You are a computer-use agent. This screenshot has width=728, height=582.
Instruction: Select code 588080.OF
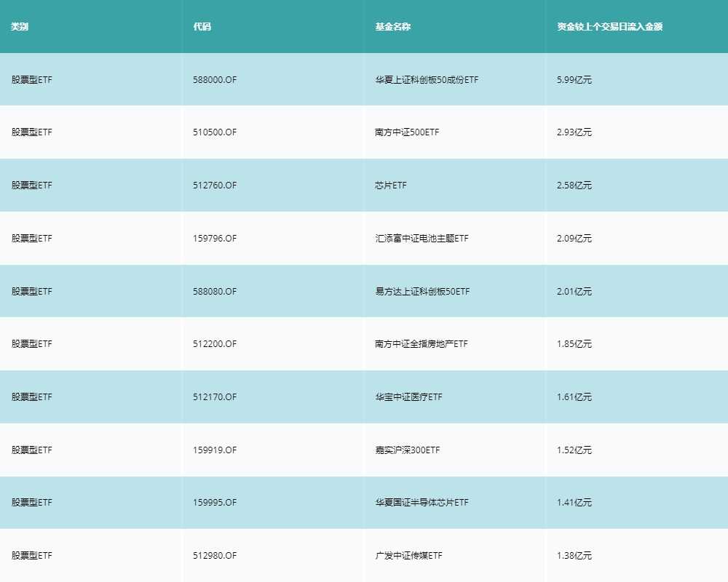tap(215, 292)
